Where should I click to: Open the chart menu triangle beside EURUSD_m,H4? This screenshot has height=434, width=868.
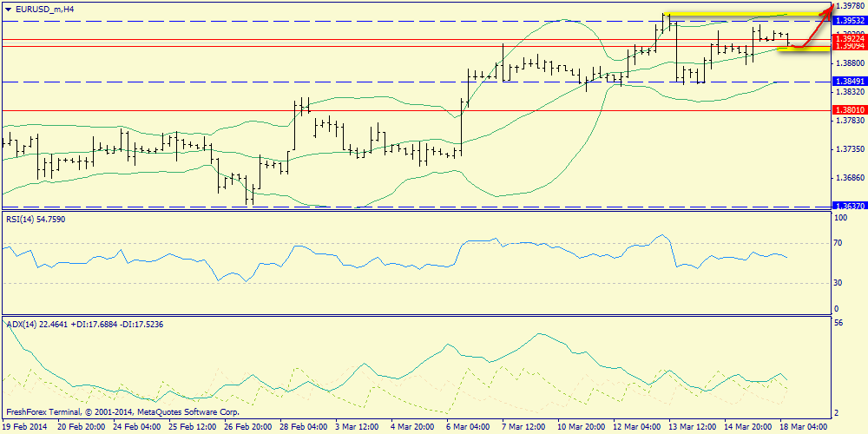tap(8, 9)
